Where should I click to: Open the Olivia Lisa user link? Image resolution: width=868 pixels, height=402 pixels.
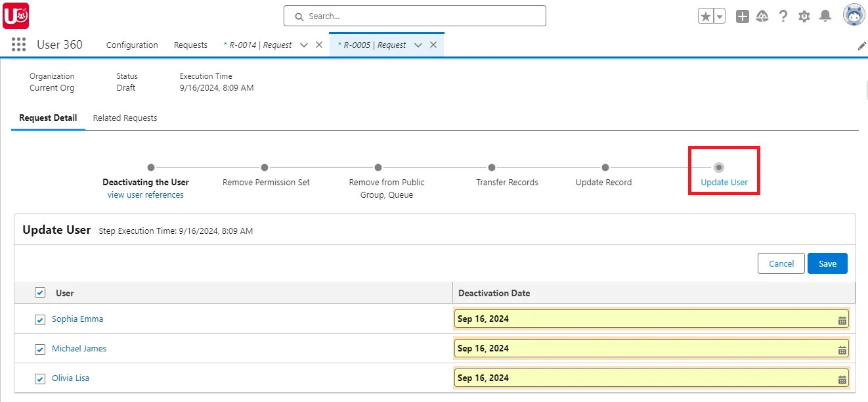click(x=70, y=378)
